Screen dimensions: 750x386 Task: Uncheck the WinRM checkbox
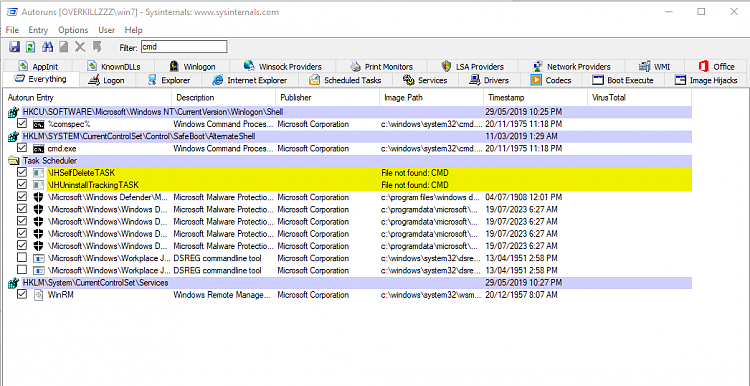point(21,295)
